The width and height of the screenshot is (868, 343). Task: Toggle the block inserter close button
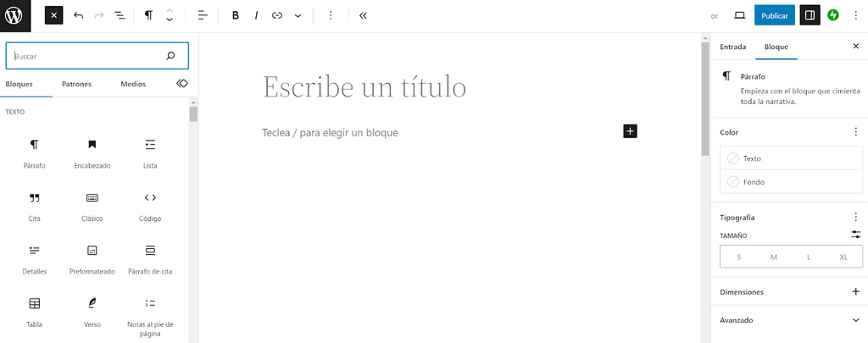click(x=54, y=15)
